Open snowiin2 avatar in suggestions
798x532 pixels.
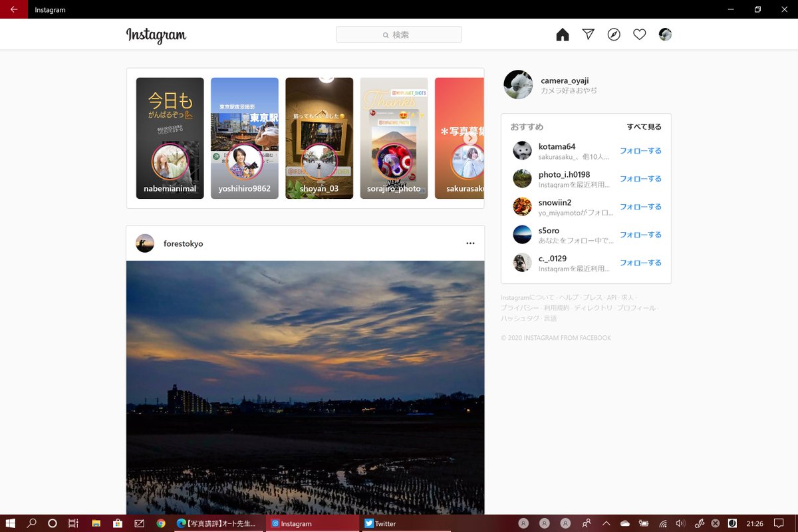pyautogui.click(x=522, y=206)
